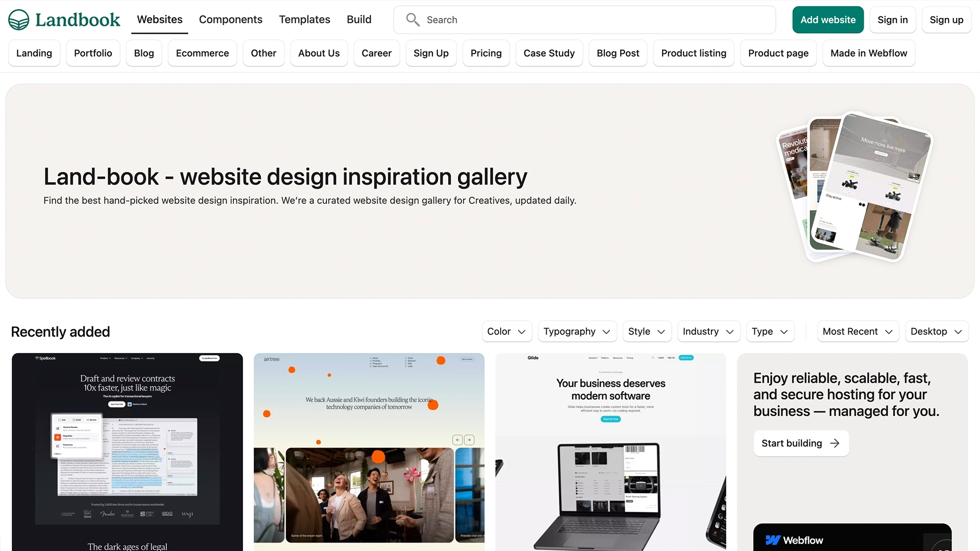Image resolution: width=980 pixels, height=551 pixels.
Task: Click the Webflow logo in the ad card
Action: click(794, 540)
